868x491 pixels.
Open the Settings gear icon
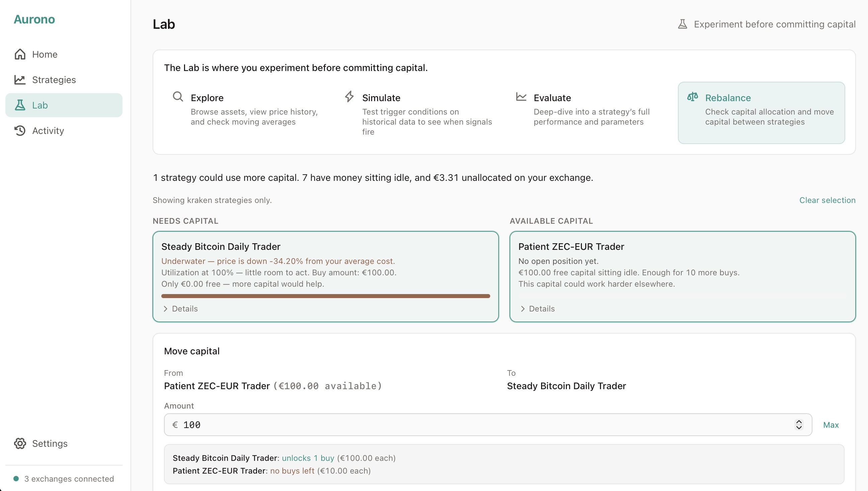20,443
